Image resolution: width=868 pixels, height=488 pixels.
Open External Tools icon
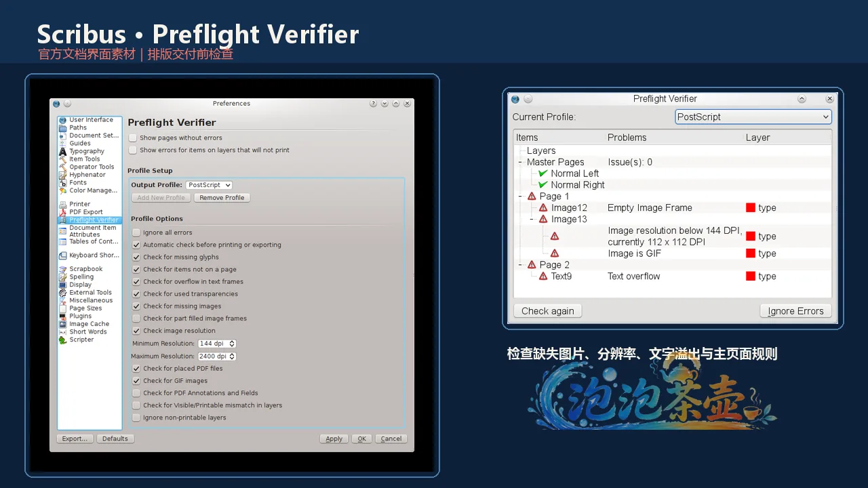tap(63, 293)
